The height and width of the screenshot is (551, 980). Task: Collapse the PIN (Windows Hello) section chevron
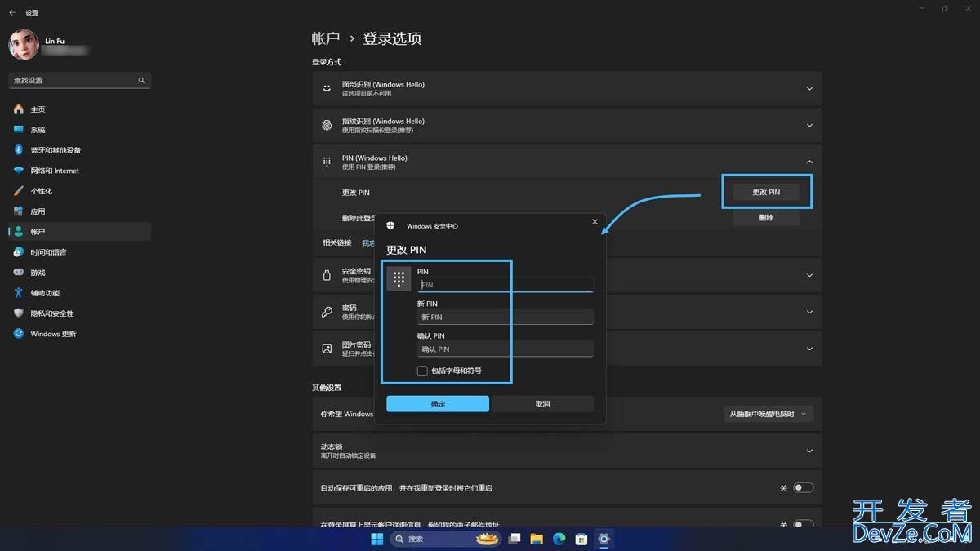809,162
